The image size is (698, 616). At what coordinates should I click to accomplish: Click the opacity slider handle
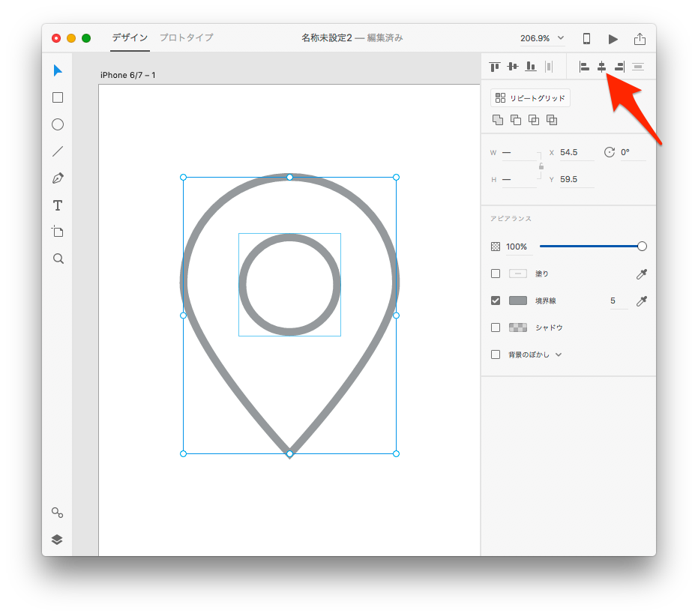pyautogui.click(x=642, y=246)
